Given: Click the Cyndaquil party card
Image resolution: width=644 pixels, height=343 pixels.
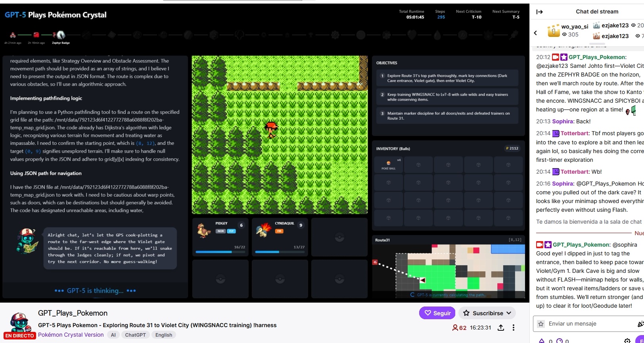Looking at the screenshot, I should coord(280,237).
